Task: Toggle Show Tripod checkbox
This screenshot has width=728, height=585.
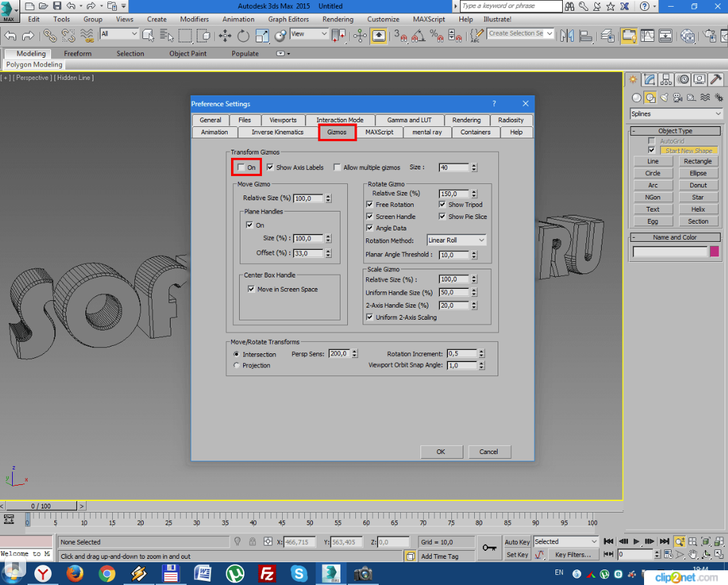Action: pyautogui.click(x=442, y=204)
